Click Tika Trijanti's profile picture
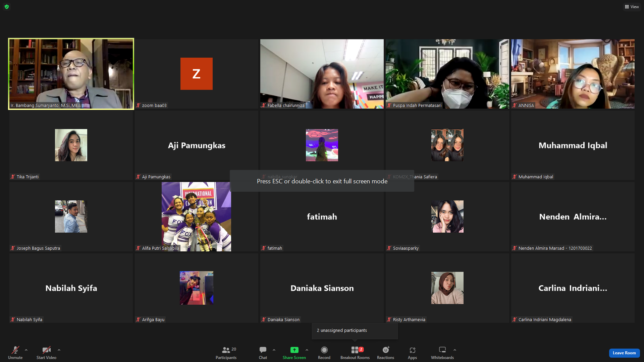644x362 pixels. point(71,145)
